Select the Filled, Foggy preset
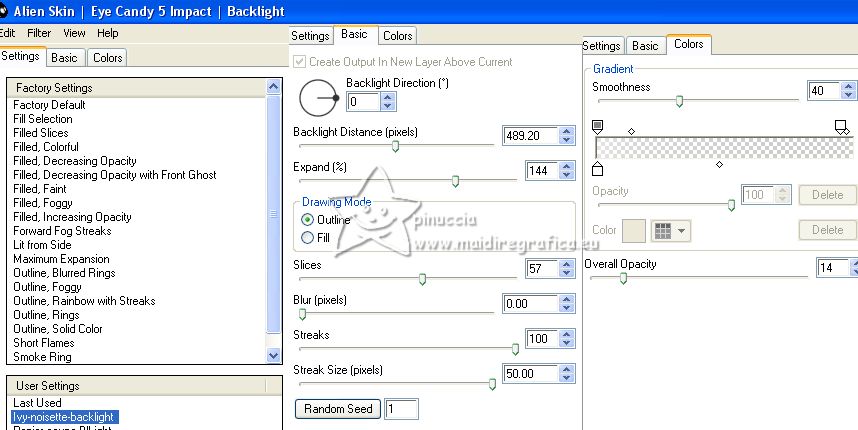The height and width of the screenshot is (430, 858). 43,203
